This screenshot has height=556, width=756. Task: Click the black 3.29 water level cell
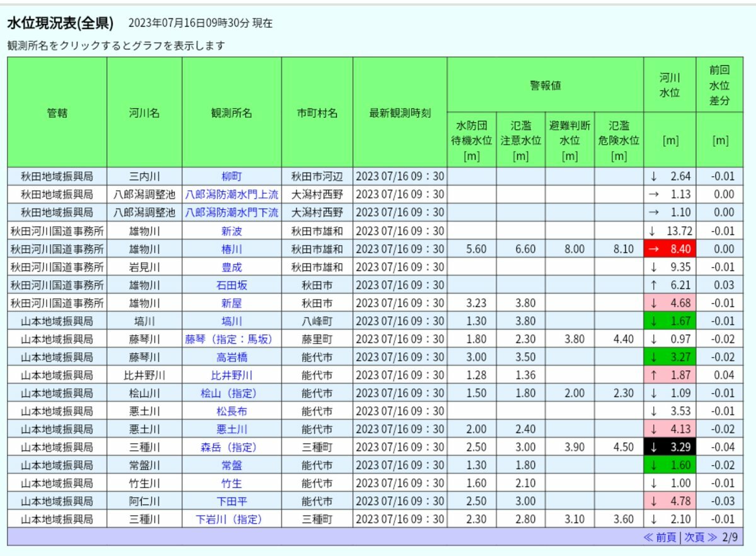click(x=670, y=448)
